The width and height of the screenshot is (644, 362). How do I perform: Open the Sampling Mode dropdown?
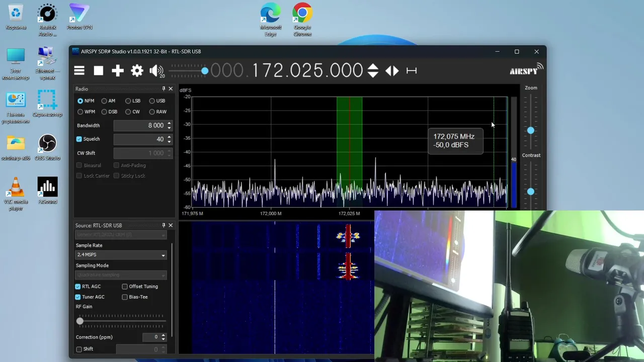[x=121, y=275]
